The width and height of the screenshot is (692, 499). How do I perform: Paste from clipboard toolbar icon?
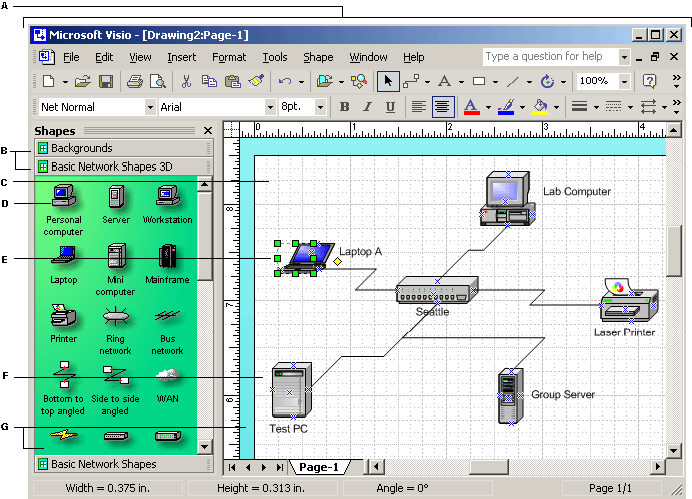(233, 81)
